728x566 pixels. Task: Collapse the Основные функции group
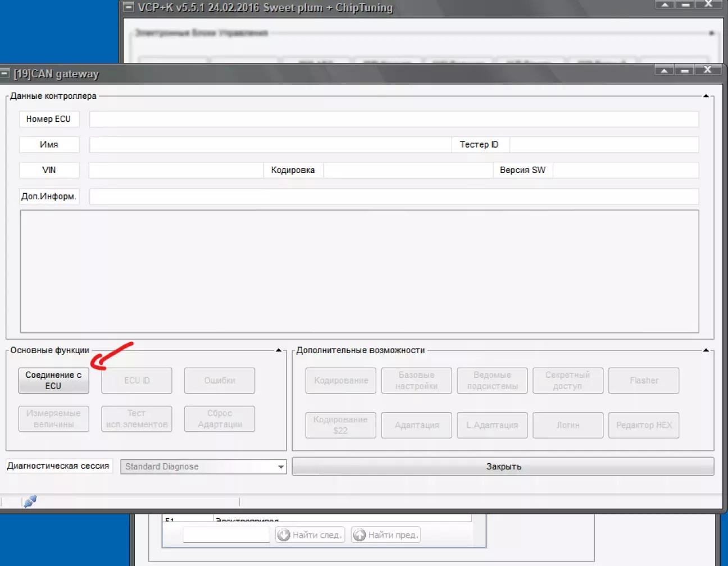[x=279, y=350]
